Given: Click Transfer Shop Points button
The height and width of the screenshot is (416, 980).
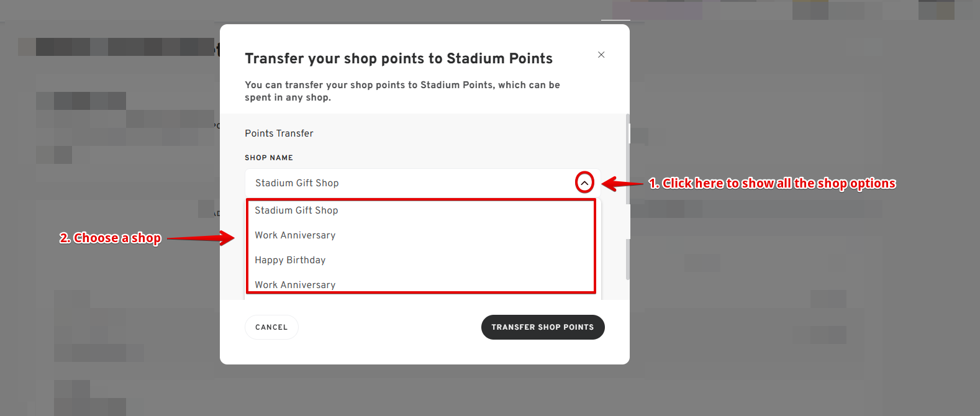Looking at the screenshot, I should pos(542,327).
